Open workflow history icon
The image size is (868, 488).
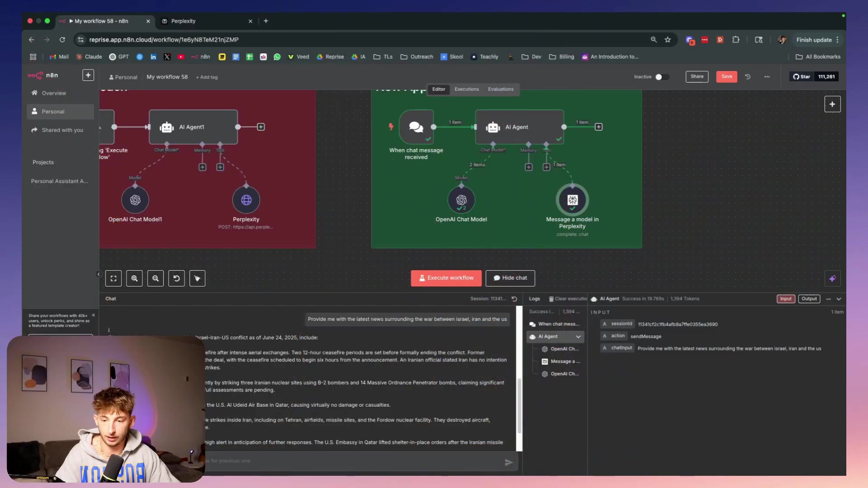point(748,77)
